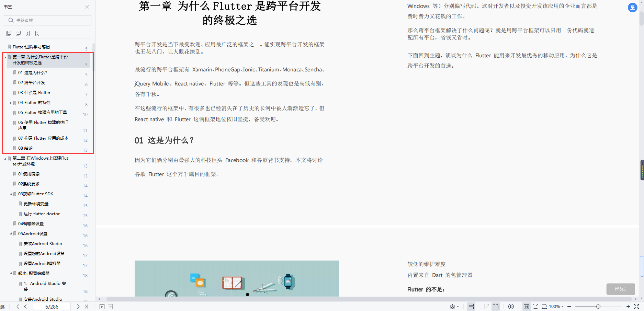The height and width of the screenshot is (311, 644).
Task: Open the 1、Android Studio 安装 bookmark
Action: [45, 286]
